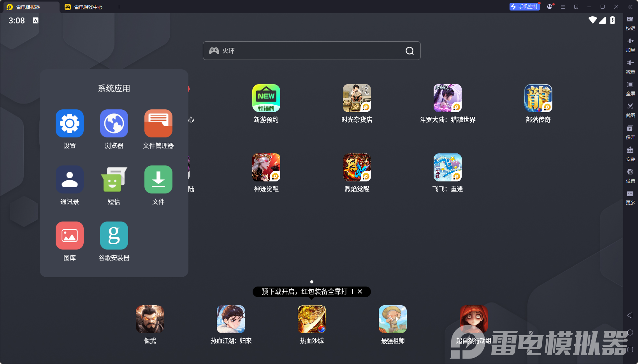Viewport: 638px width, 364px height.
Task: Dismiss the 预下载开启 promo bubble
Action: [x=360, y=292]
